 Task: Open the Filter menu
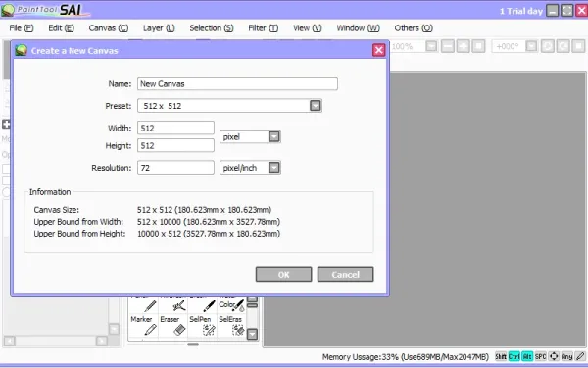(x=264, y=28)
